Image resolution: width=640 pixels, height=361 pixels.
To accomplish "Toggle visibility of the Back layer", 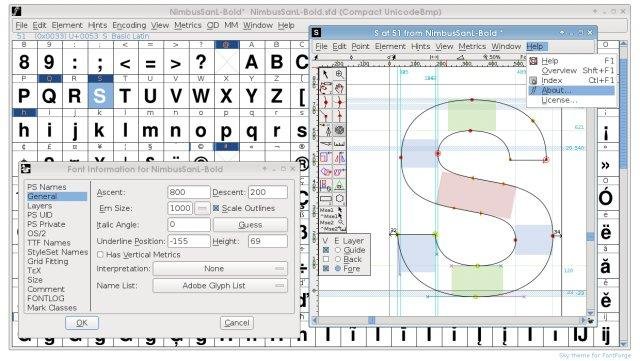I will pyautogui.click(x=326, y=259).
